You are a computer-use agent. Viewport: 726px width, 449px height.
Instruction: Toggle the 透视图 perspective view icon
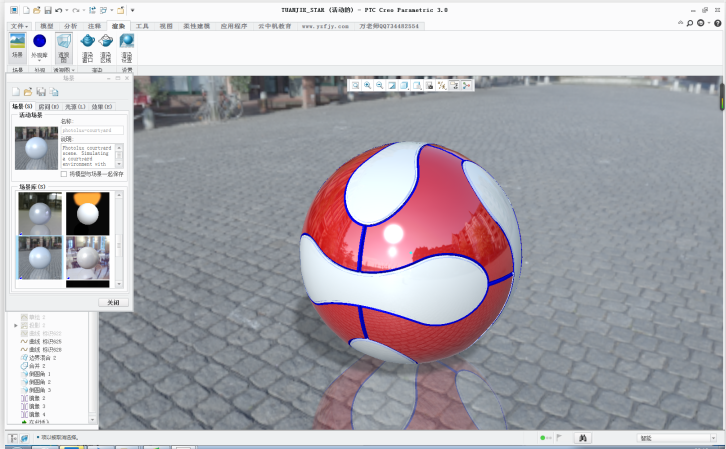click(x=63, y=41)
